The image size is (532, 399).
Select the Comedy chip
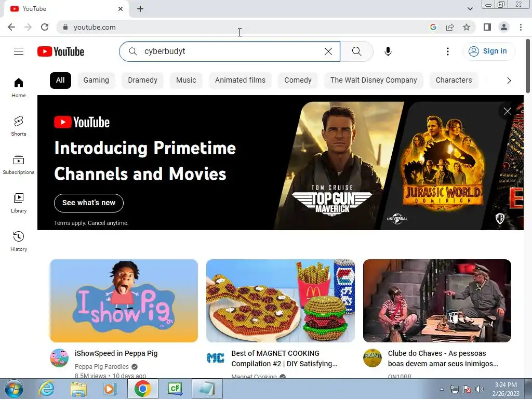point(298,81)
